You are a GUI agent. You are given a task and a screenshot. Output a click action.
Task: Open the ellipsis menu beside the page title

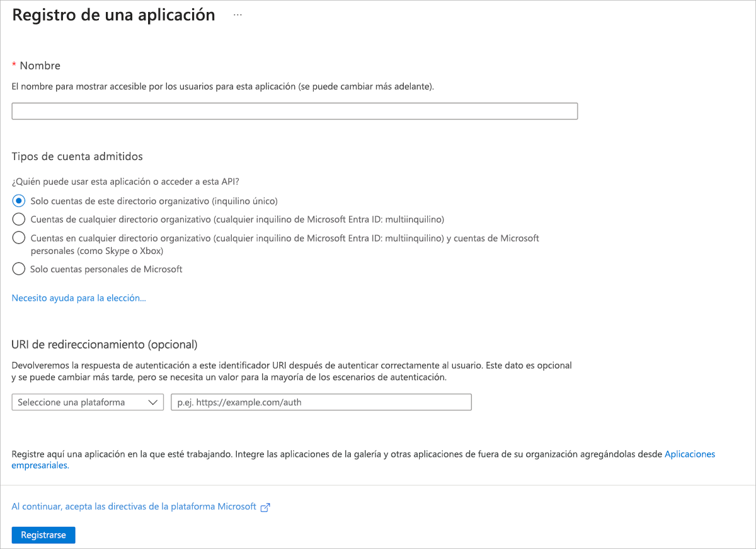[x=238, y=16]
